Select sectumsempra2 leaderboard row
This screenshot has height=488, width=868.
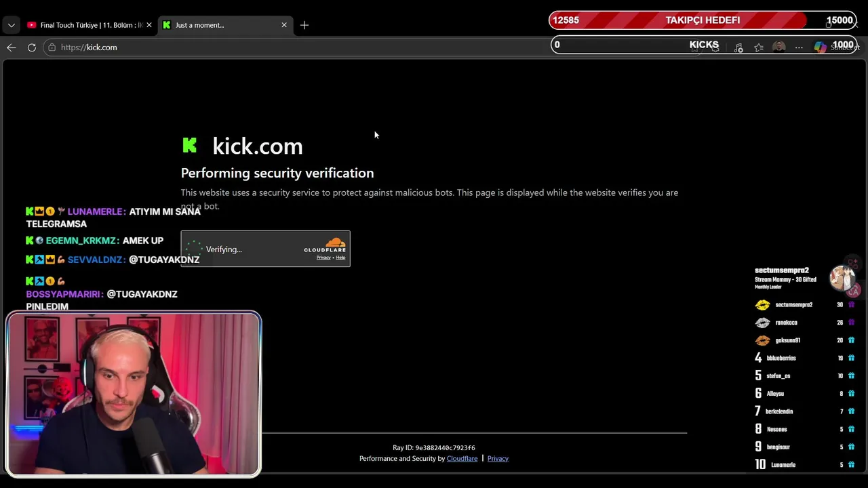[x=805, y=305]
